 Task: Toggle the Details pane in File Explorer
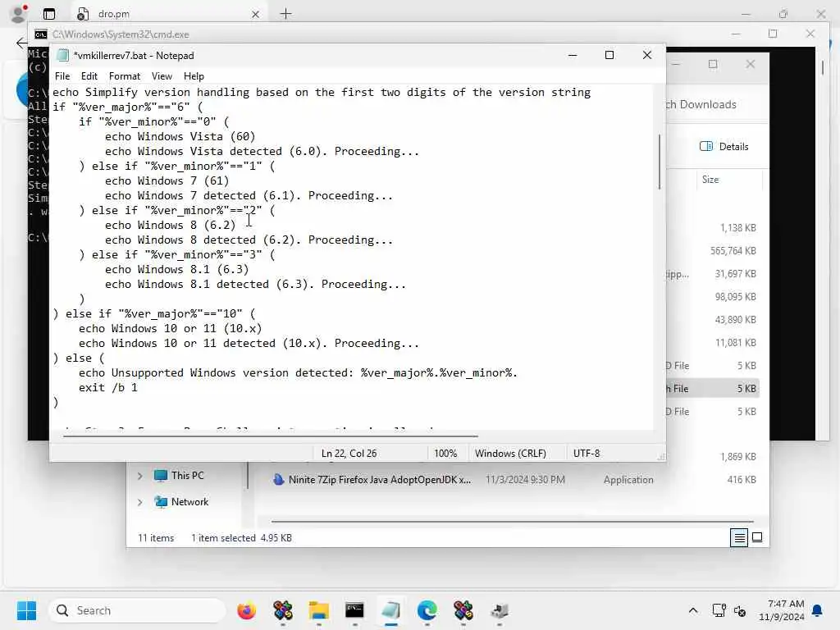click(x=724, y=146)
